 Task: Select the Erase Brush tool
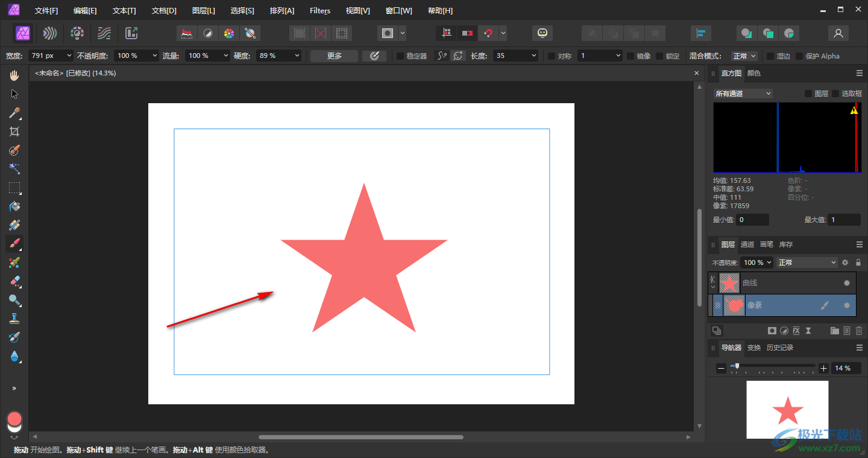pyautogui.click(x=14, y=281)
